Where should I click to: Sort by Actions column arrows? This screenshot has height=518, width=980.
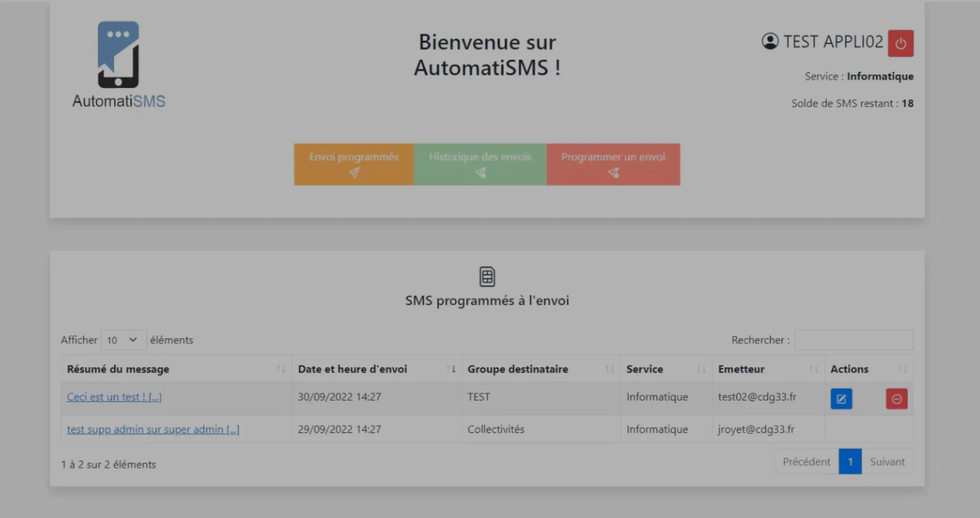pyautogui.click(x=903, y=369)
